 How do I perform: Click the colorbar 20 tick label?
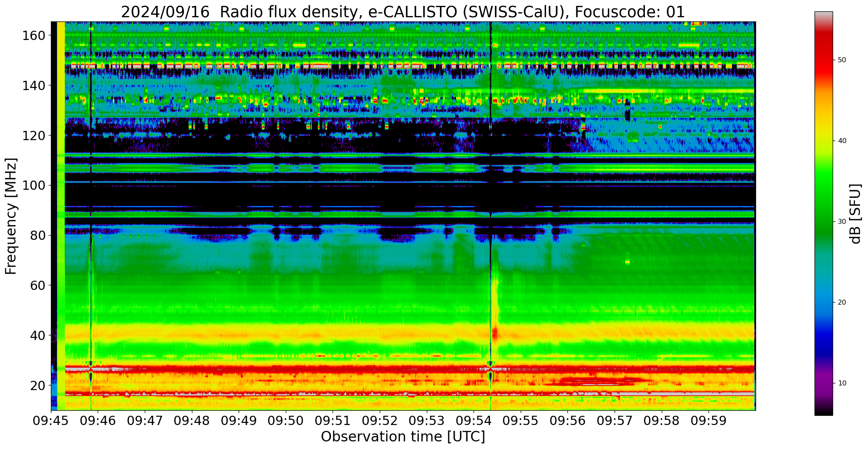click(x=842, y=303)
